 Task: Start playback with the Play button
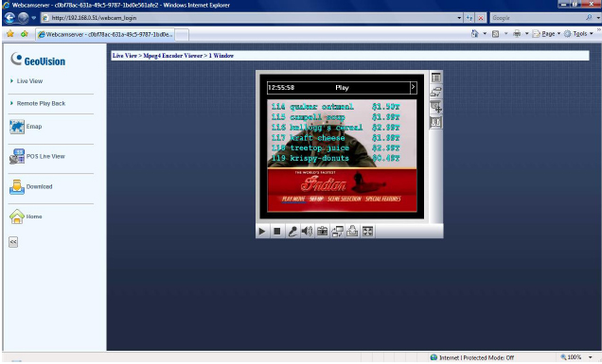[x=262, y=232]
